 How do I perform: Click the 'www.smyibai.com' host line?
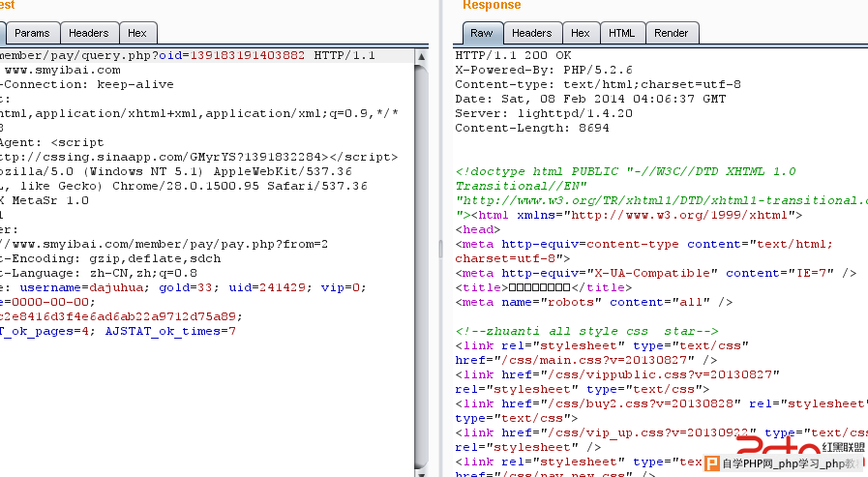[62, 71]
